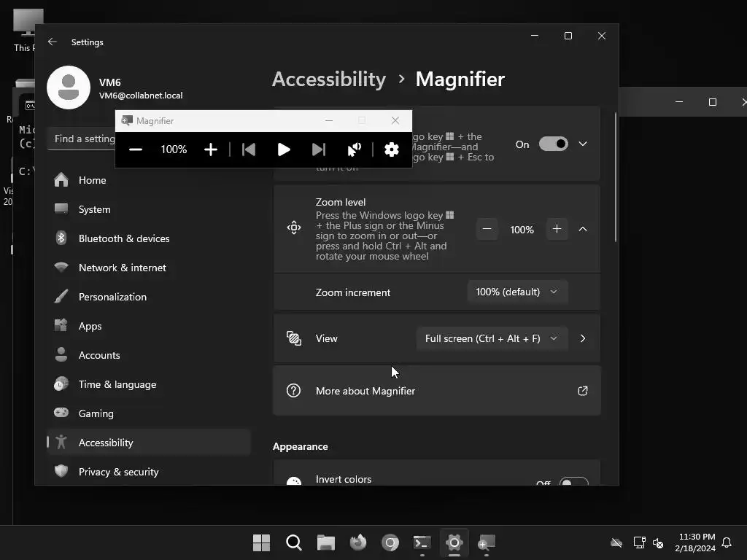Decrease zoom level with the minus button

(x=487, y=229)
